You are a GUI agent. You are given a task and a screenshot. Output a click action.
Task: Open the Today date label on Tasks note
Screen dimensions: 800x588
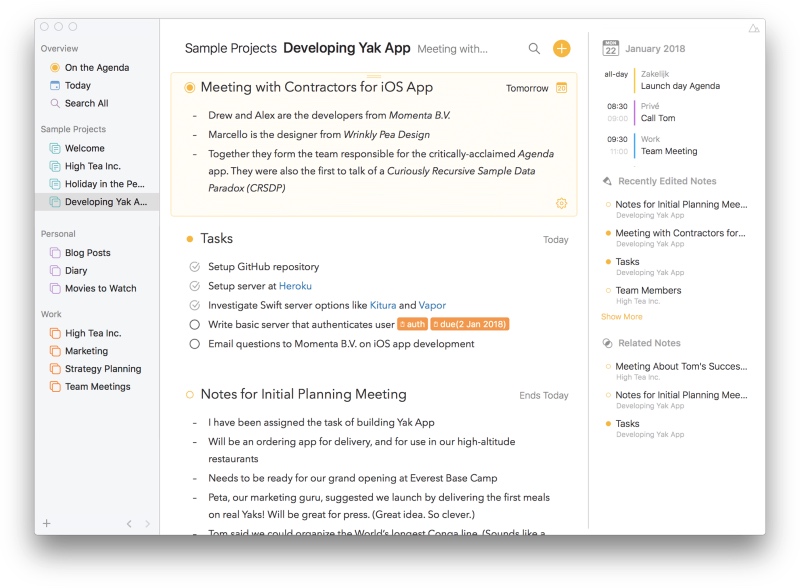(x=555, y=240)
